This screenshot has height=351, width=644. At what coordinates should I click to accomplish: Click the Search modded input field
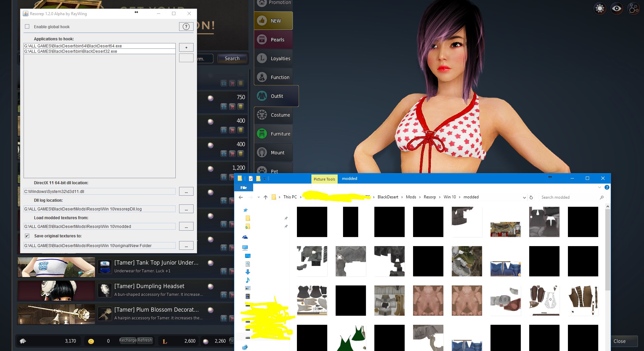[569, 197]
